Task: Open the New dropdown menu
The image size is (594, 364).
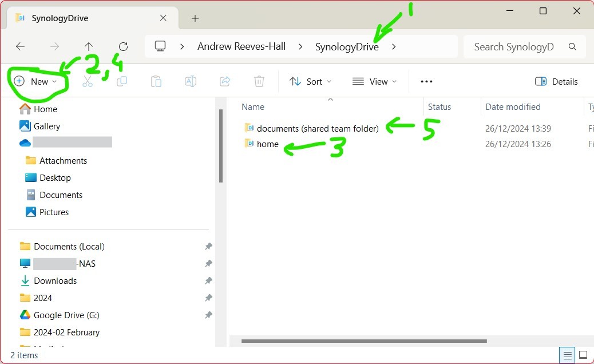Action: click(35, 81)
